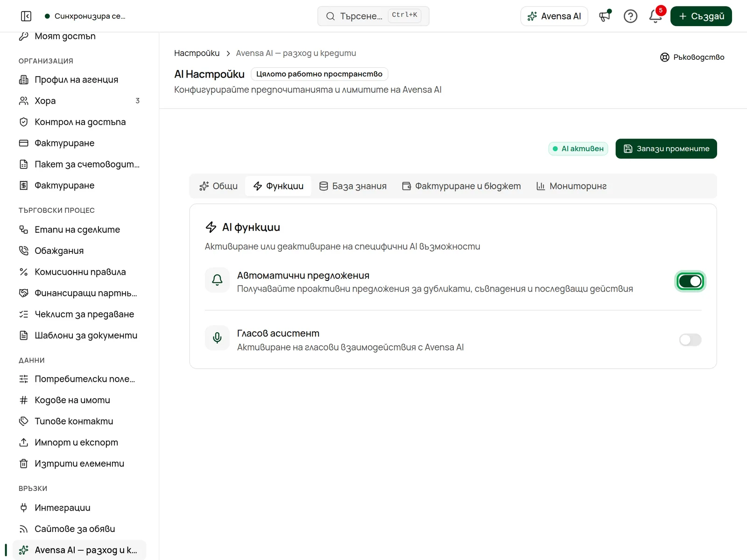747x560 pixels.
Task: Click the Гласов асистент microphone icon
Action: (217, 338)
